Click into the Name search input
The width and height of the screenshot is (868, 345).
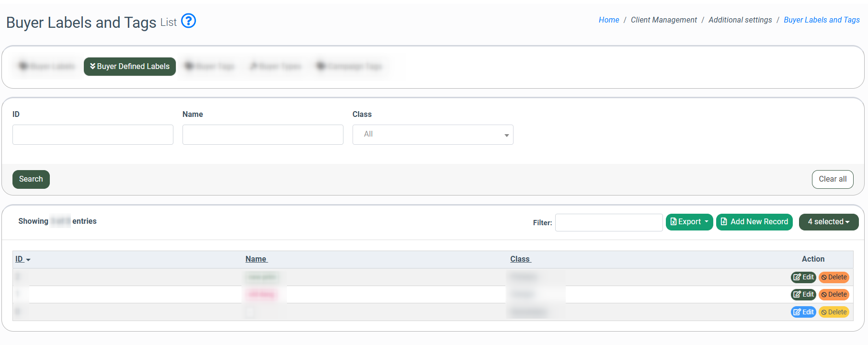click(263, 135)
